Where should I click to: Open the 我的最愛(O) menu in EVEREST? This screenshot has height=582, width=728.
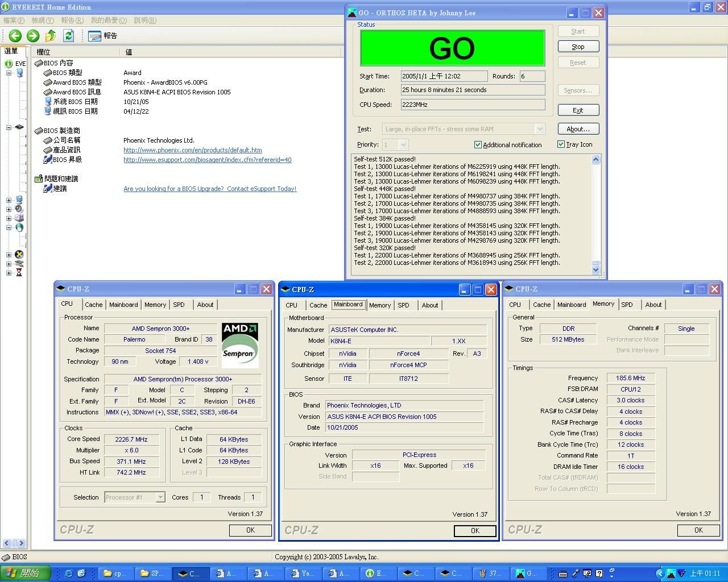(109, 20)
